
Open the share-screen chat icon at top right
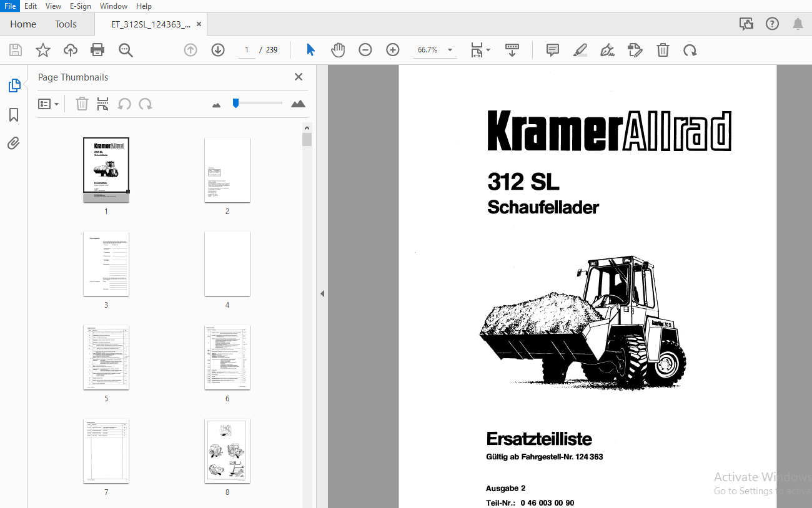(x=746, y=24)
